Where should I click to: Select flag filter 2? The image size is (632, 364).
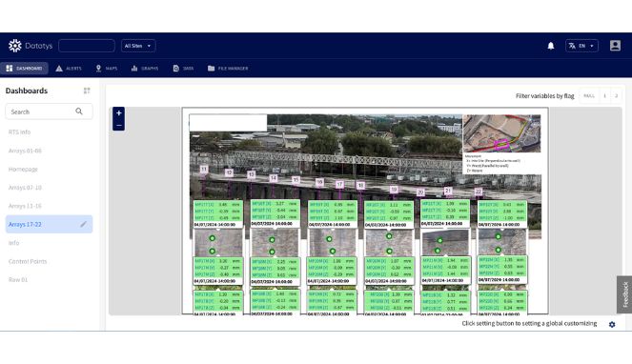[x=616, y=96]
